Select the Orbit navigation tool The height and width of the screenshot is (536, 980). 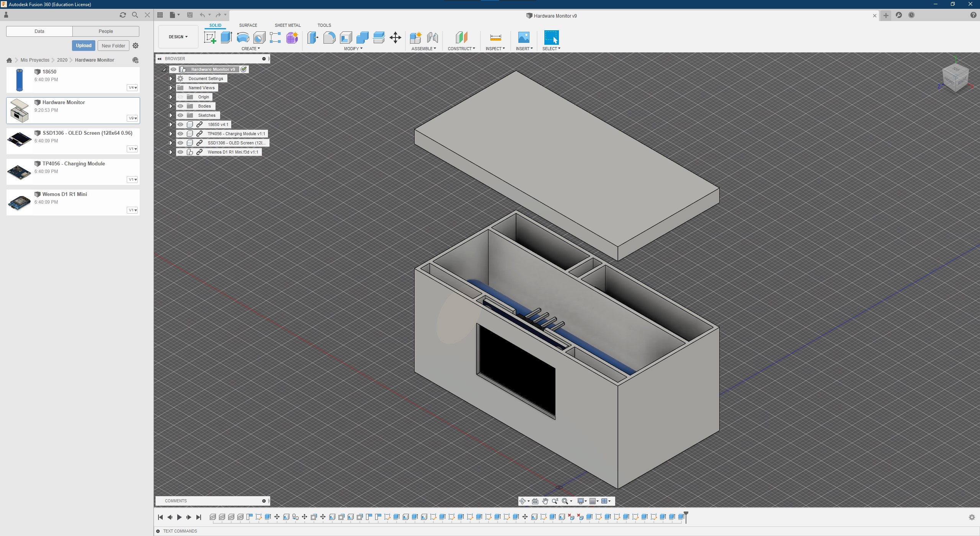click(523, 501)
